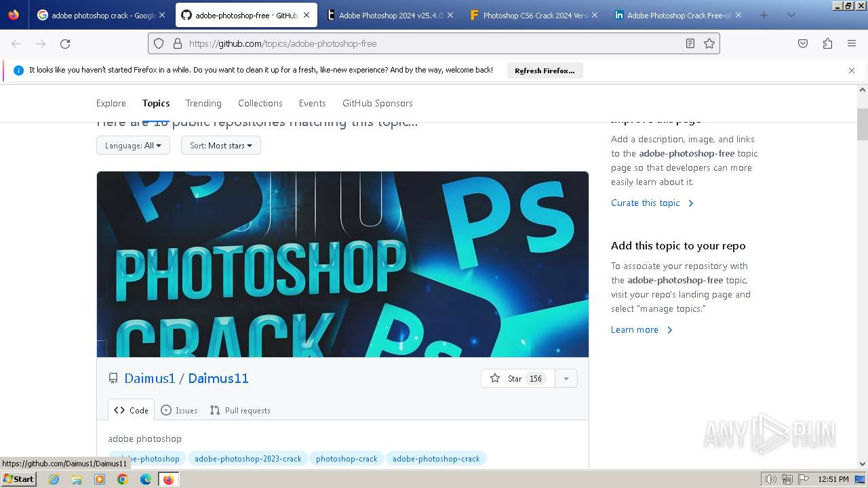The height and width of the screenshot is (488, 868).
Task: Close the adobe-photoshop-free GitHub tab
Action: point(307,15)
